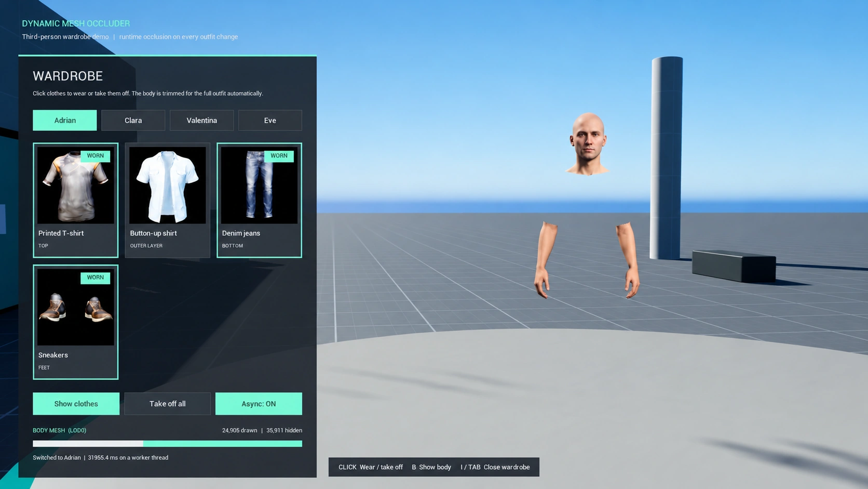Viewport: 868px width, 489px height.
Task: Wear the Button-up shirt thumbnail
Action: 168,186
